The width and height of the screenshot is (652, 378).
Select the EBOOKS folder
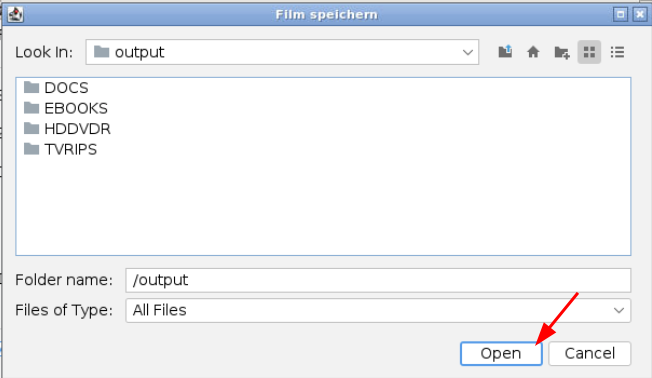pyautogui.click(x=66, y=108)
